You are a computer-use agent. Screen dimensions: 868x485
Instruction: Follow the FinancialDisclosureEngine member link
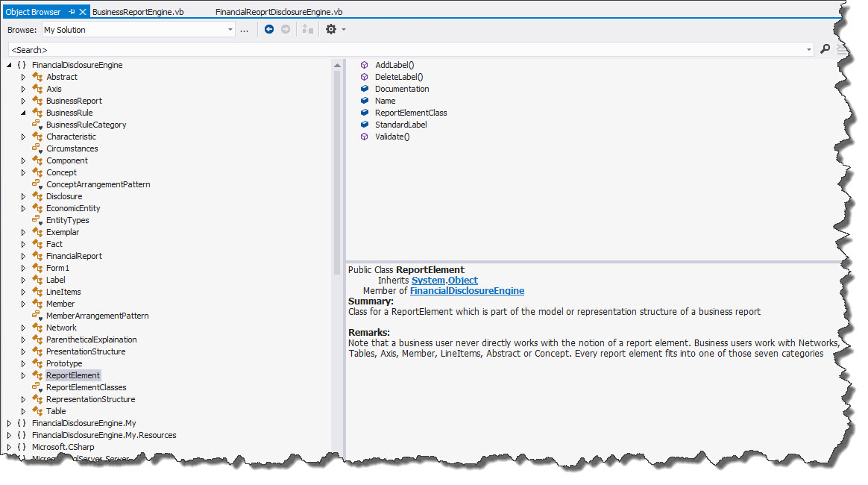point(467,291)
